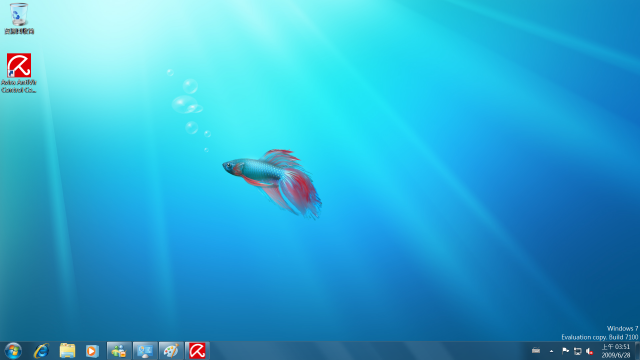Click the network status tray icon
The height and width of the screenshot is (360, 640).
click(x=578, y=351)
